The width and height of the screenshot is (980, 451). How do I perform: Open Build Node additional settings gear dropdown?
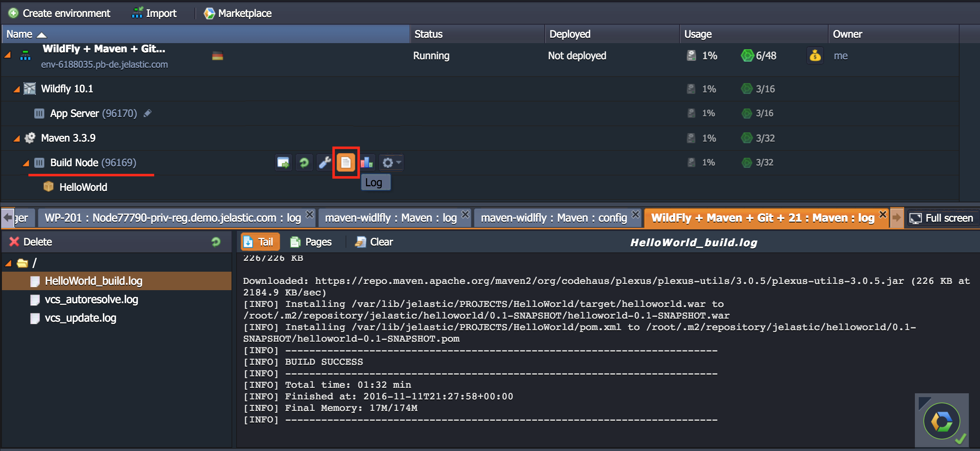391,162
